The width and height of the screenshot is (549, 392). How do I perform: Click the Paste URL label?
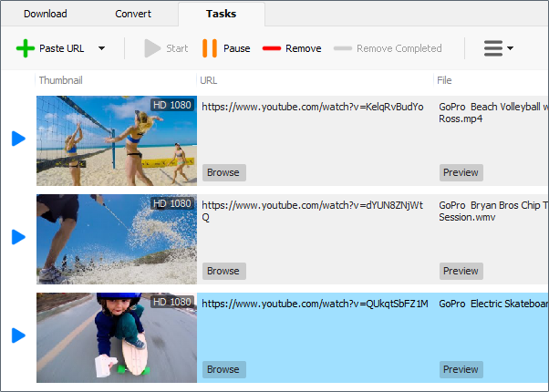click(x=62, y=48)
